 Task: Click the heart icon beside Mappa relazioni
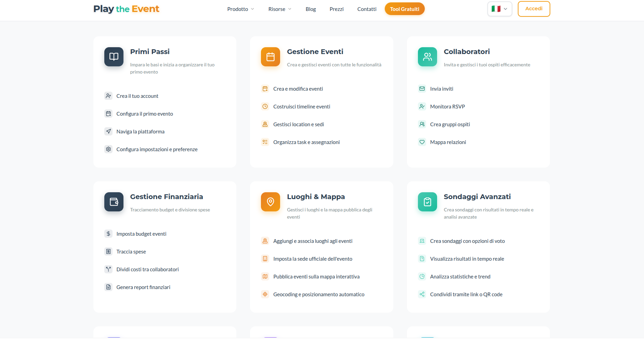coord(422,142)
